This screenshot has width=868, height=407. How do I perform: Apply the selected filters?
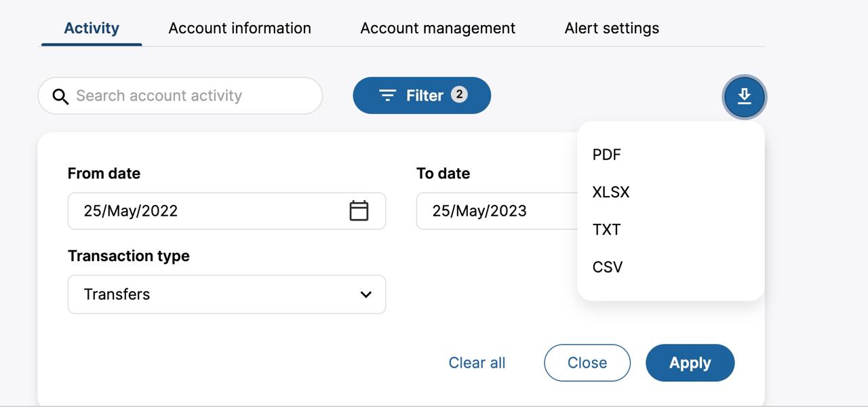click(690, 363)
